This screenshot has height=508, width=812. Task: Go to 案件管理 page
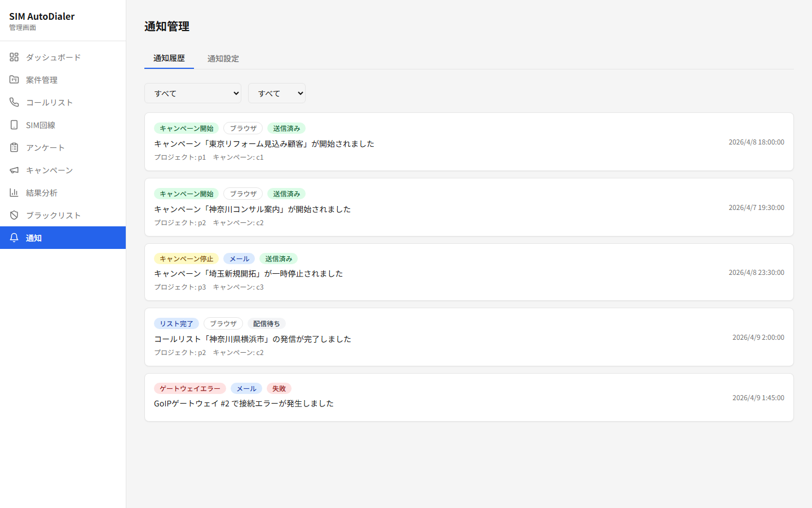tap(63, 80)
